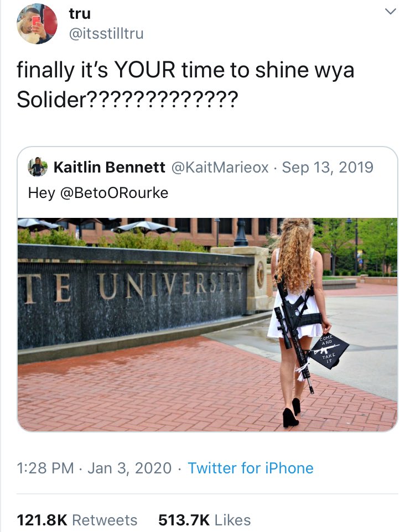The image size is (405, 532).
Task: Open the Sep 13, 2019 quoted tweet date
Action: point(328,167)
